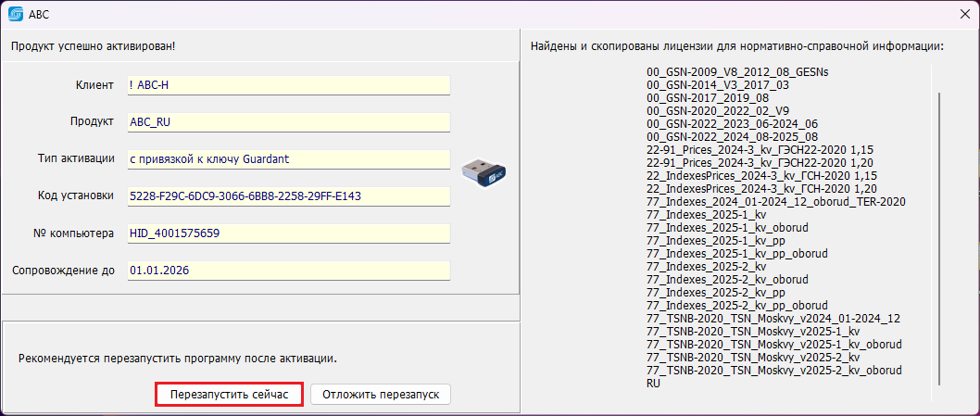Image resolution: width=980 pixels, height=416 pixels.
Task: Select license 77_Indexes_2025-2_kv_pp_oborud
Action: point(737,306)
